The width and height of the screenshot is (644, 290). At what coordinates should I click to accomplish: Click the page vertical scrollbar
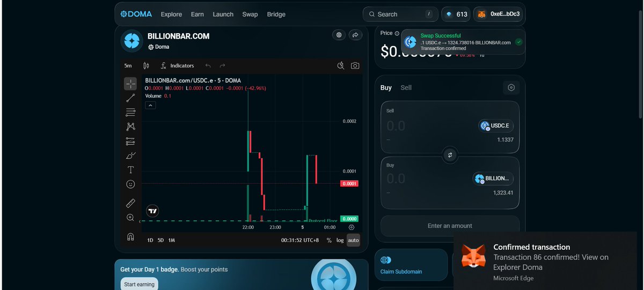[x=640, y=64]
